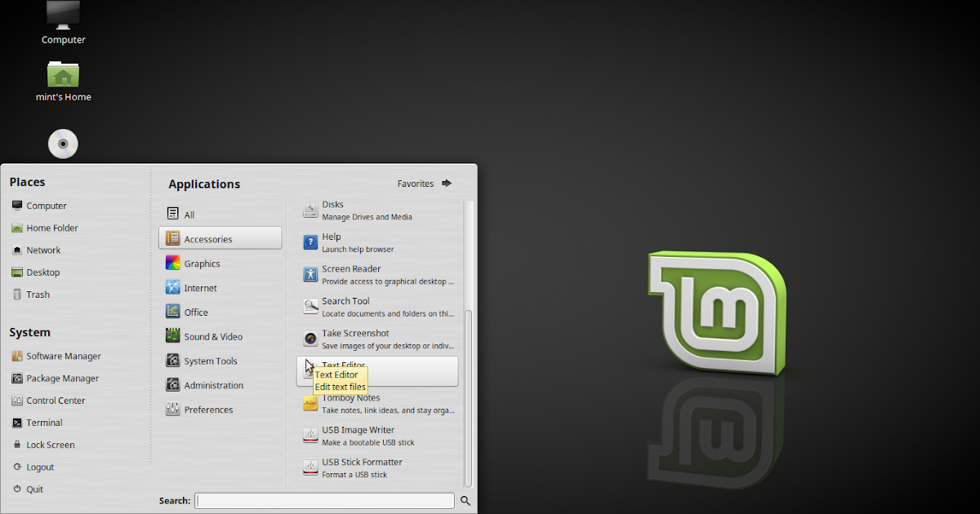980x514 pixels.
Task: Select the Internet category
Action: 220,287
